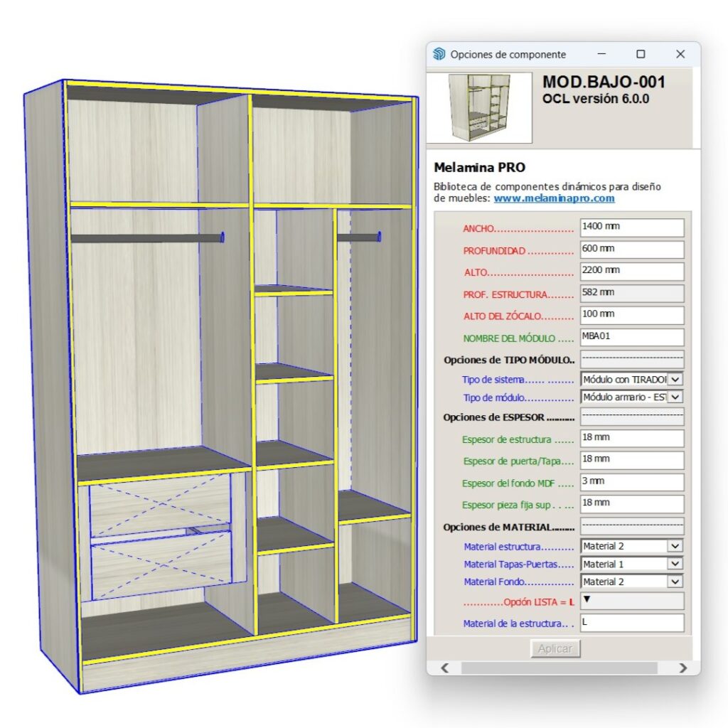Viewport: 728px width, 728px height.
Task: Maximize the Opciones de componente window
Action: pos(641,55)
